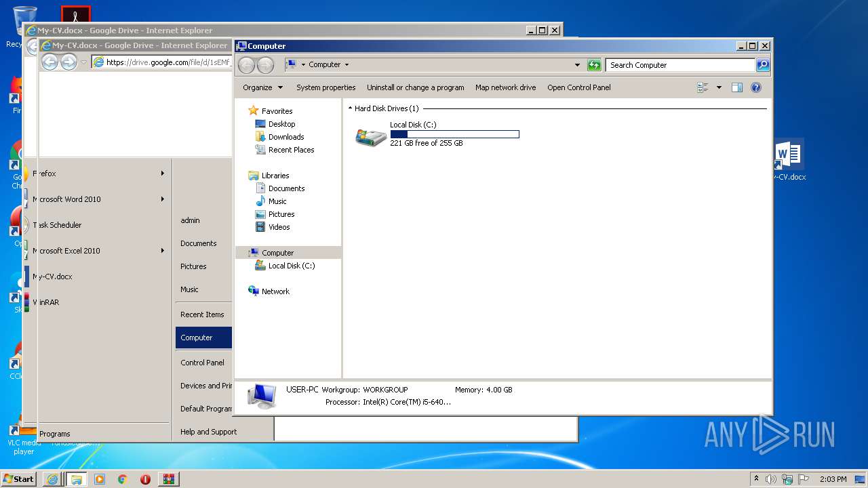Open Downloads in the navigation pane

tap(285, 137)
